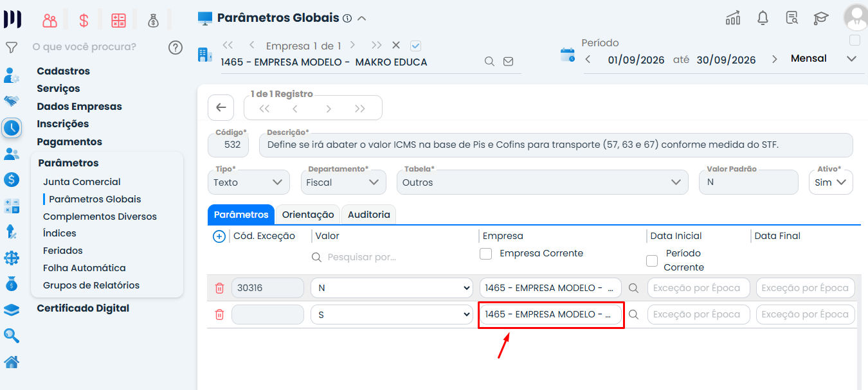Go to previous period arrow
This screenshot has width=868, height=390.
click(x=588, y=59)
